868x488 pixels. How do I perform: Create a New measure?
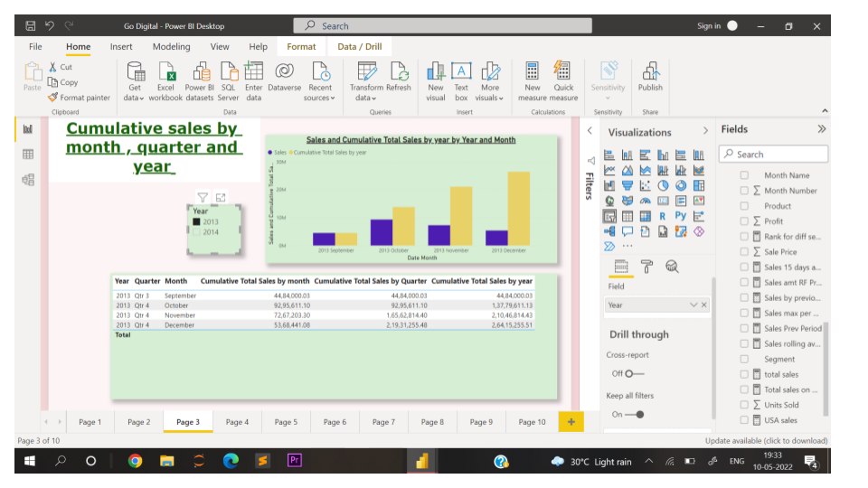(532, 81)
